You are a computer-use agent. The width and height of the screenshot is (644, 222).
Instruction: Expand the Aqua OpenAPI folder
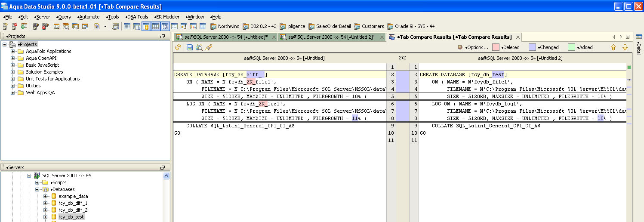pos(13,58)
